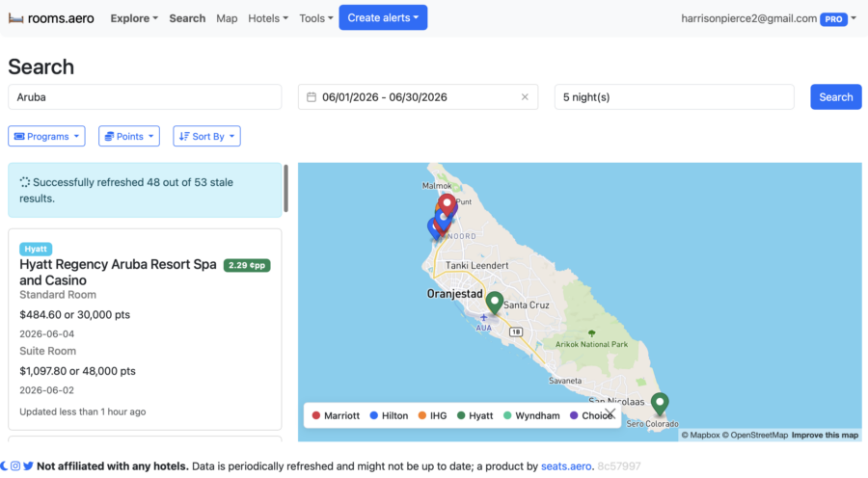Screen dimensions: 868x478
Task: Click the date 2026-06-02
Action: point(46,390)
